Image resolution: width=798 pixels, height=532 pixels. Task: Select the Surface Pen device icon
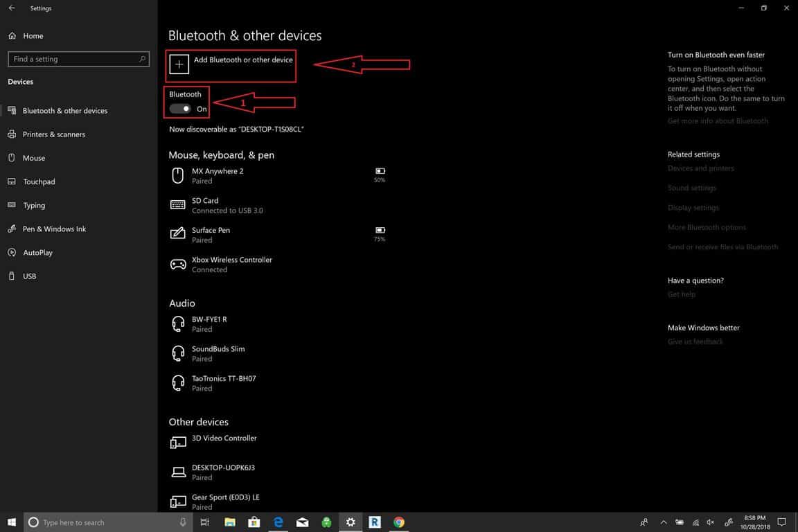[x=178, y=234]
